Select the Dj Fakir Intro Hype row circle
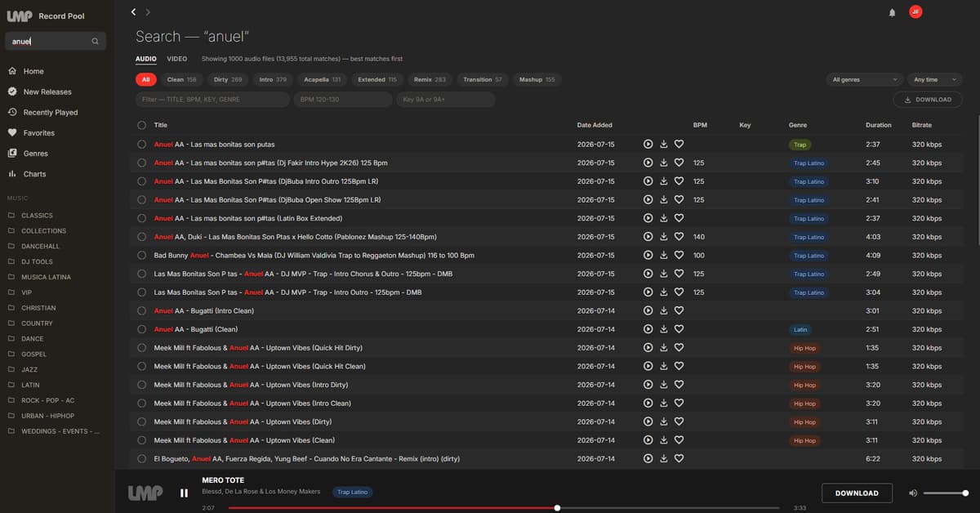This screenshot has height=513, width=980. 142,163
